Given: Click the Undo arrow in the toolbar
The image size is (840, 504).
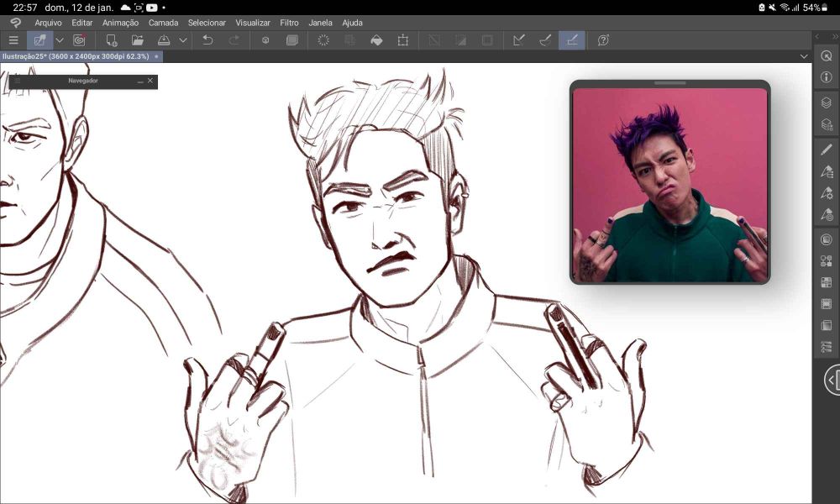Looking at the screenshot, I should tap(207, 39).
